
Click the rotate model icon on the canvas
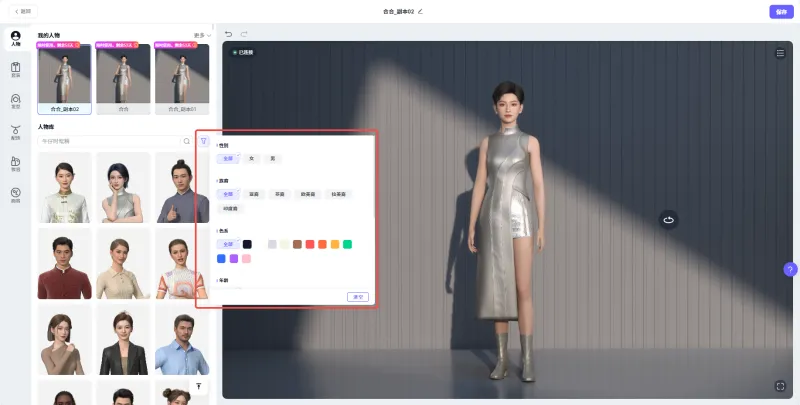pos(668,220)
